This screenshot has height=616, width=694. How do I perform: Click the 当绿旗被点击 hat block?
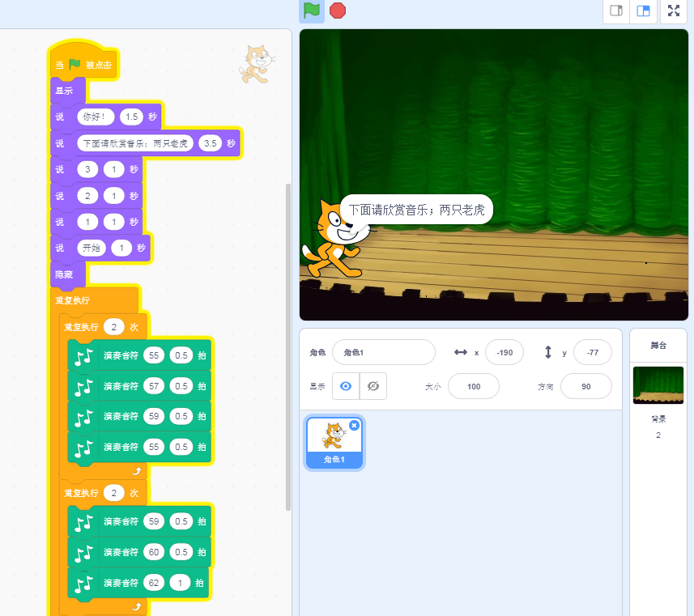pos(83,62)
